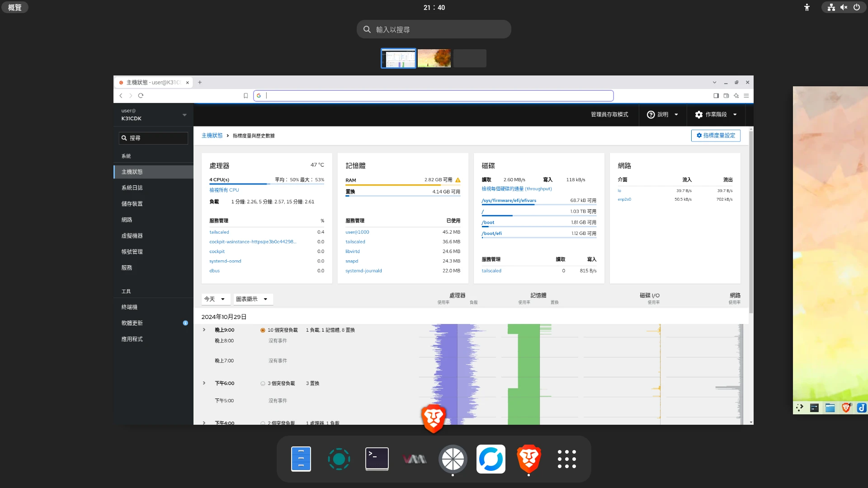Click the RAM warning triangle icon
The width and height of the screenshot is (868, 488).
click(x=458, y=180)
